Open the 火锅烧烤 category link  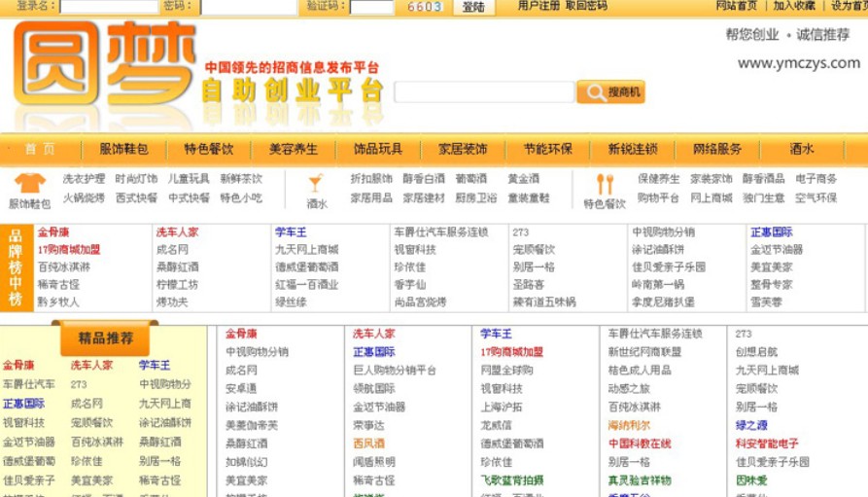click(x=84, y=197)
